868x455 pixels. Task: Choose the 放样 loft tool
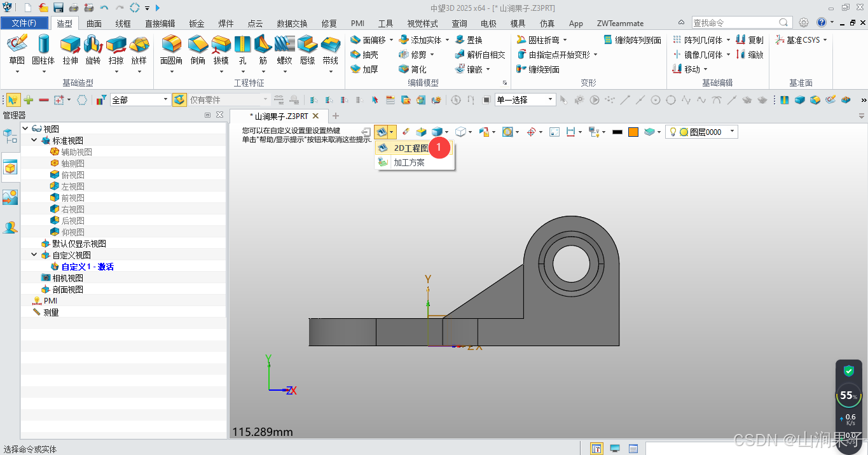(x=139, y=50)
